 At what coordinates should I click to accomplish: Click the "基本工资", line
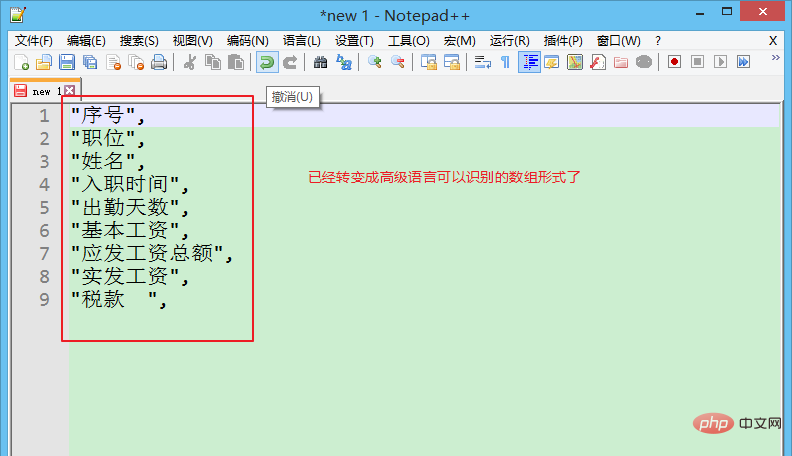pyautogui.click(x=130, y=230)
